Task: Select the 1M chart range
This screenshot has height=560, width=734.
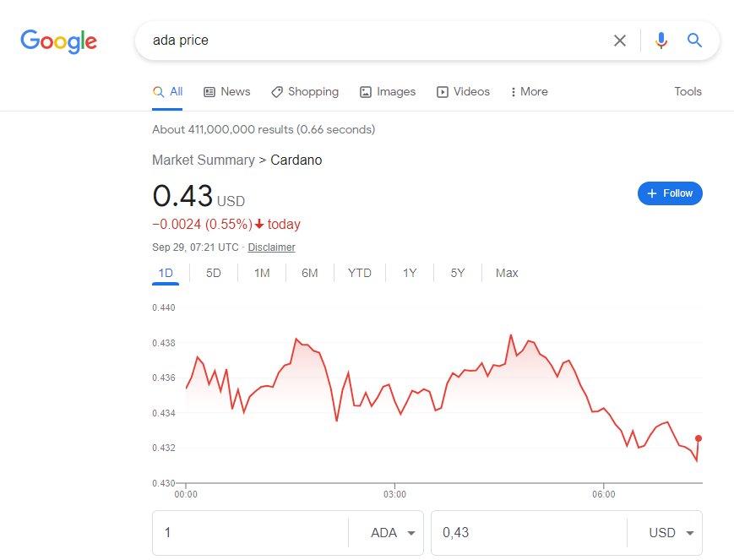Action: (x=262, y=273)
